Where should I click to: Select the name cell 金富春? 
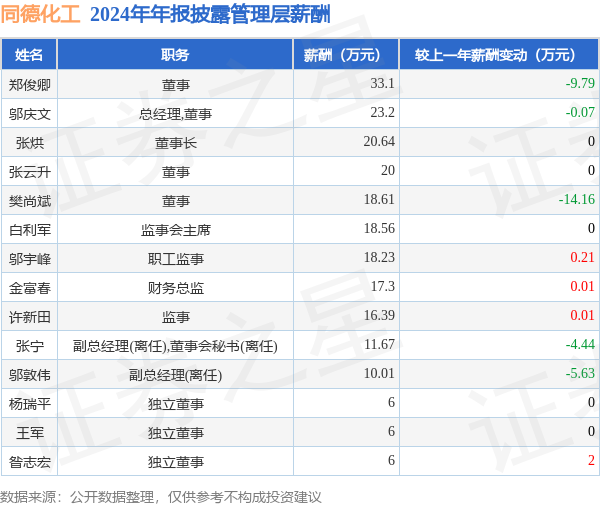[x=29, y=288]
